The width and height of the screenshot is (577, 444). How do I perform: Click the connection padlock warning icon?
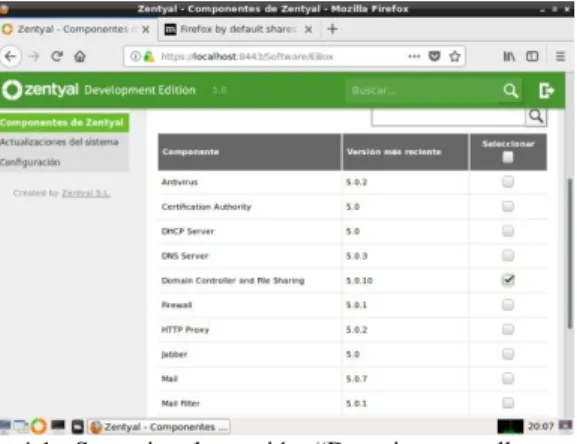click(x=149, y=56)
